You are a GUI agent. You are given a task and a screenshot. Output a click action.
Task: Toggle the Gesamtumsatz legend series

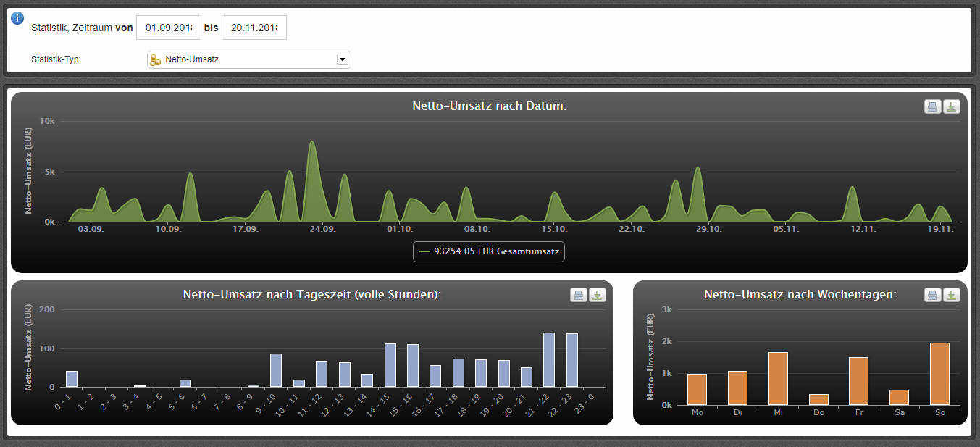coord(489,252)
